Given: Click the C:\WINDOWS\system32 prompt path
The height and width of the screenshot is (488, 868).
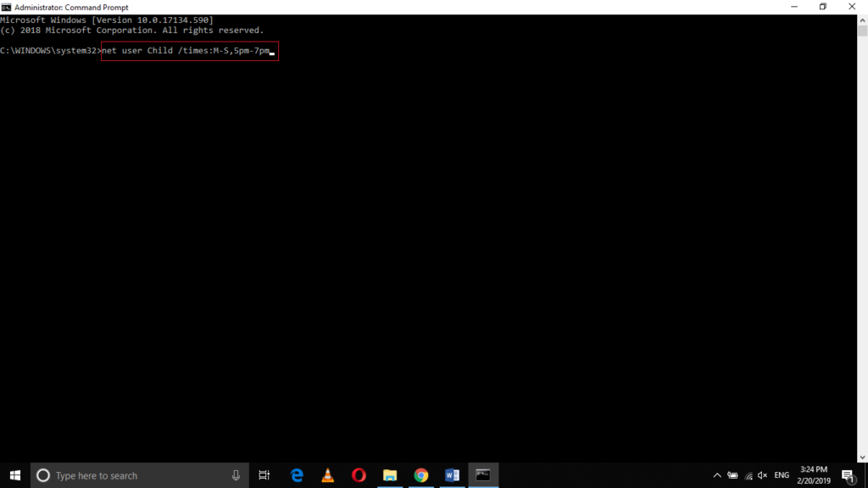Looking at the screenshot, I should (48, 51).
